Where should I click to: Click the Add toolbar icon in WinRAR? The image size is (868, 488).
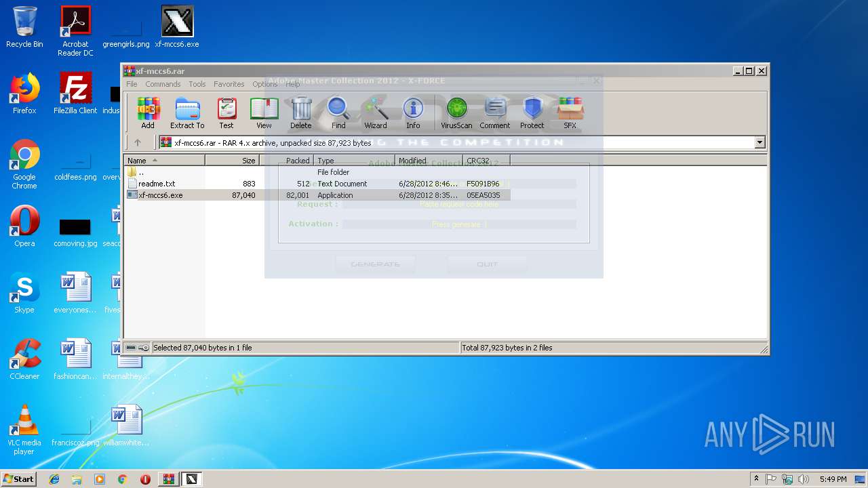tap(148, 113)
